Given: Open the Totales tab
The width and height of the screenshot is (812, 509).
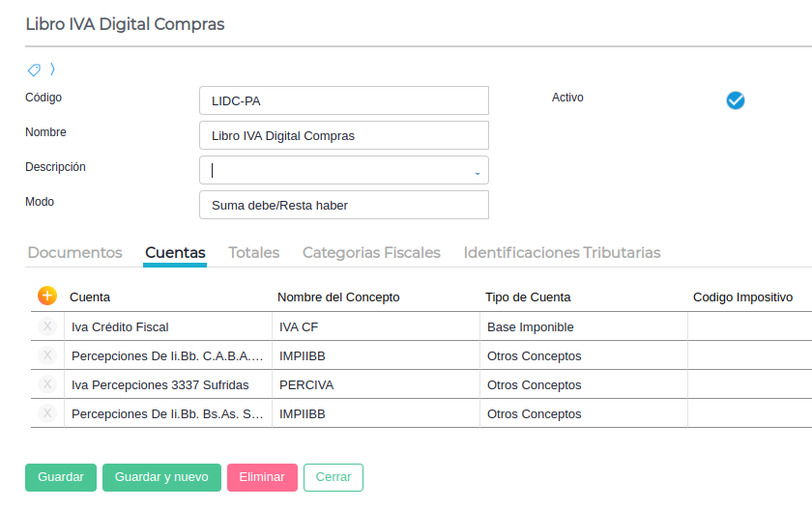Looking at the screenshot, I should coord(253,253).
